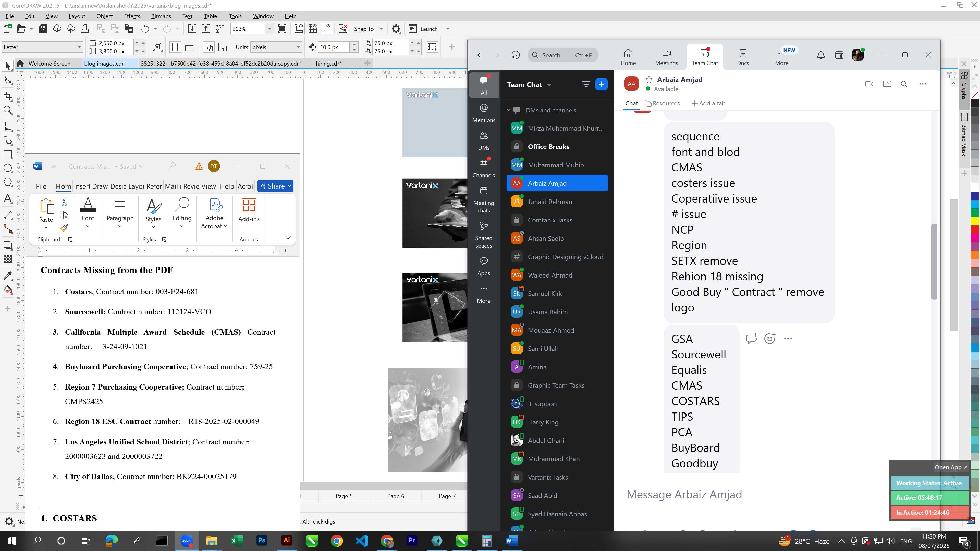Toggle Show Guidelines icon in CorelDRAW toolbar
This screenshot has width=980, height=551.
(x=326, y=29)
